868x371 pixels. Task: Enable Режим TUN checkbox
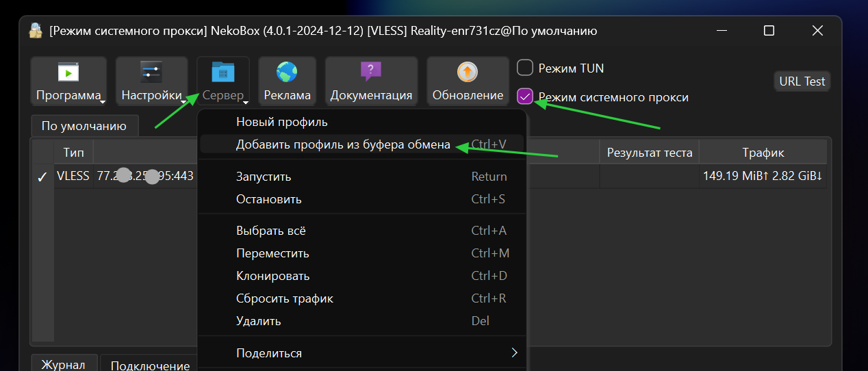click(525, 68)
